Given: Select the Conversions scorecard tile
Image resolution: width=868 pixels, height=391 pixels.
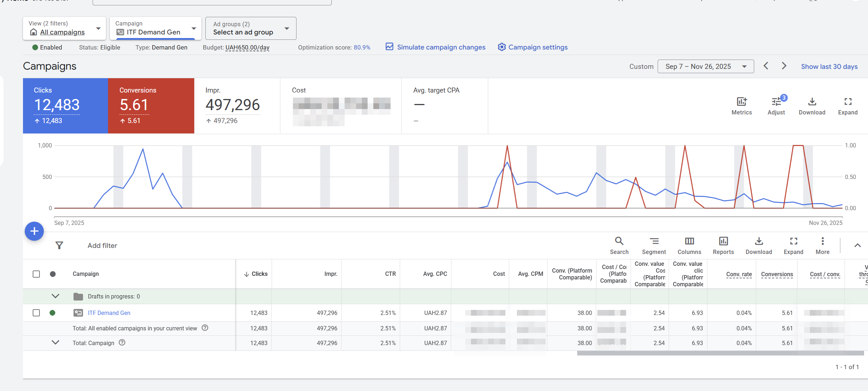Looking at the screenshot, I should [151, 105].
